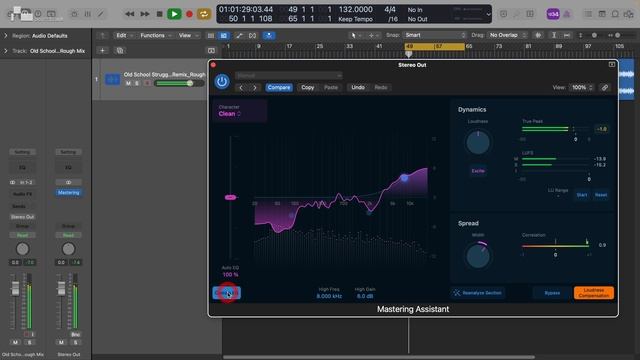Click the Flex show/hide icon

[x=252, y=36]
